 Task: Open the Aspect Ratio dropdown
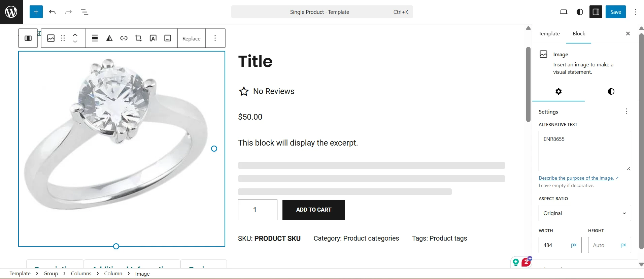(x=585, y=213)
